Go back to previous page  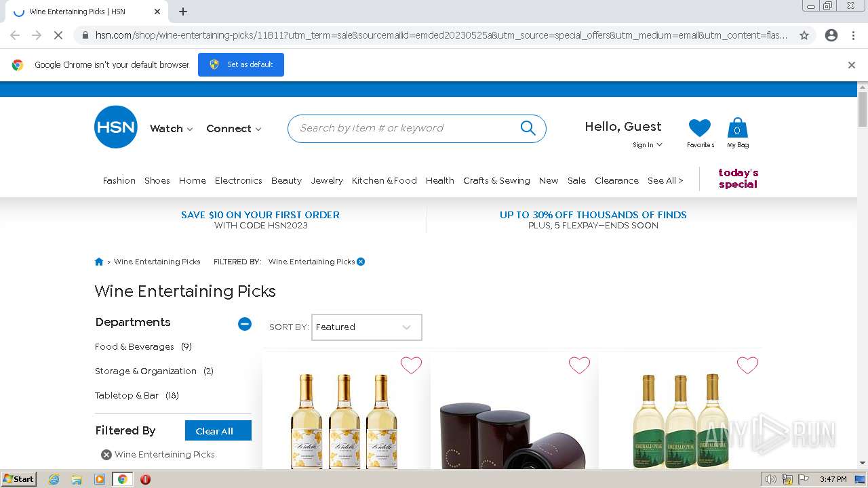coord(15,35)
